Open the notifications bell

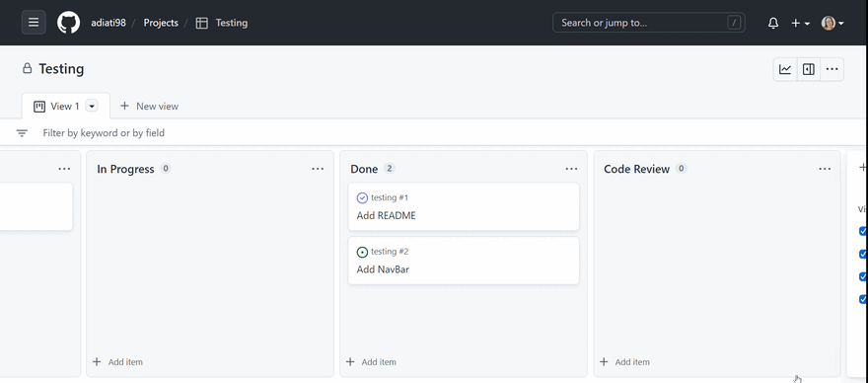point(773,23)
